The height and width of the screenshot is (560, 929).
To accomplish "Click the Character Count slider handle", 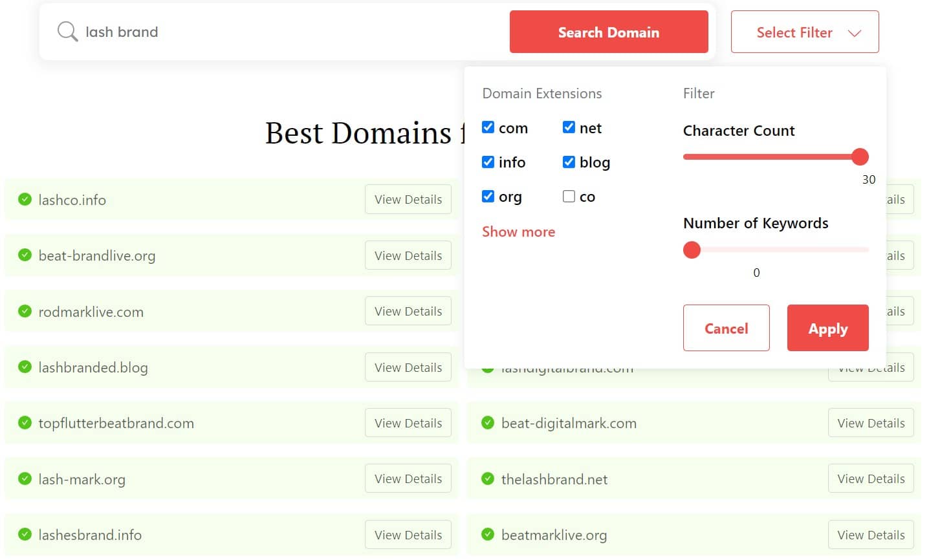I will tap(860, 156).
